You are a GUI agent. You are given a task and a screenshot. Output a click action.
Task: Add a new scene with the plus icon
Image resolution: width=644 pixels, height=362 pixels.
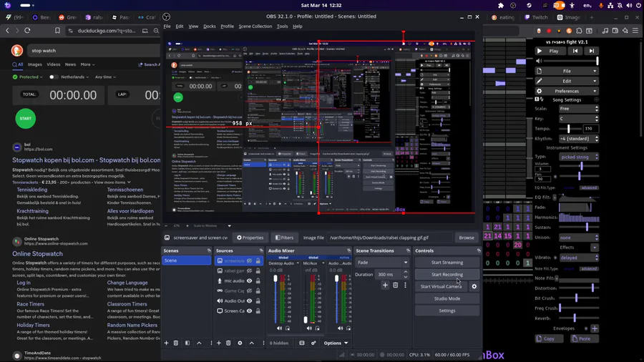(x=166, y=343)
